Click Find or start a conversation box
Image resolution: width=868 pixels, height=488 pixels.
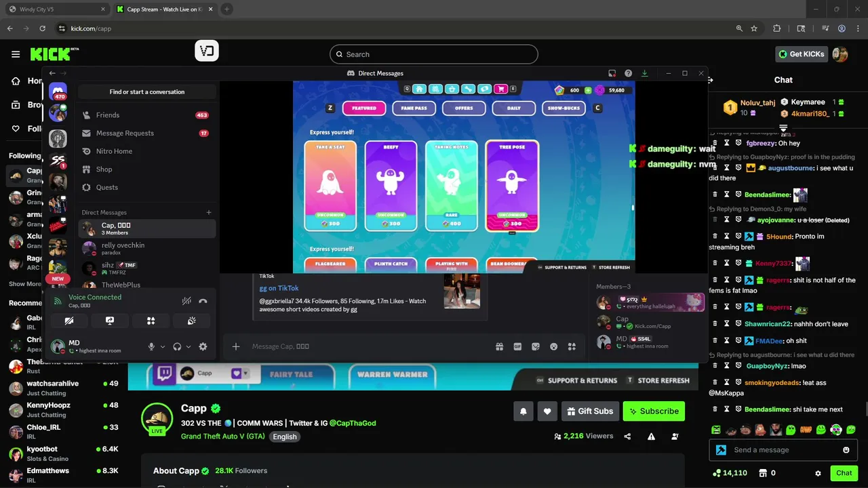tap(147, 91)
